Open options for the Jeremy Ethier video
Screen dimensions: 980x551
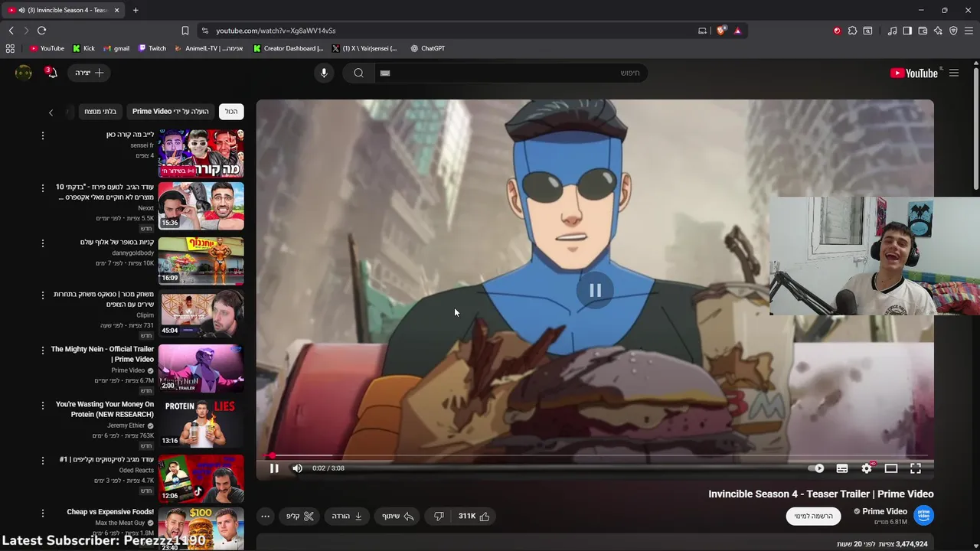[43, 405]
